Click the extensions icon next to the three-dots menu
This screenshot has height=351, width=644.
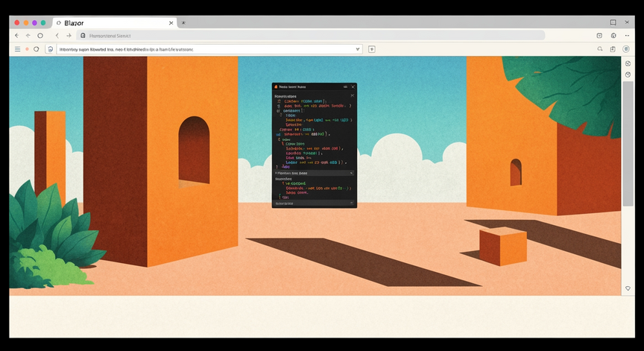pyautogui.click(x=613, y=36)
